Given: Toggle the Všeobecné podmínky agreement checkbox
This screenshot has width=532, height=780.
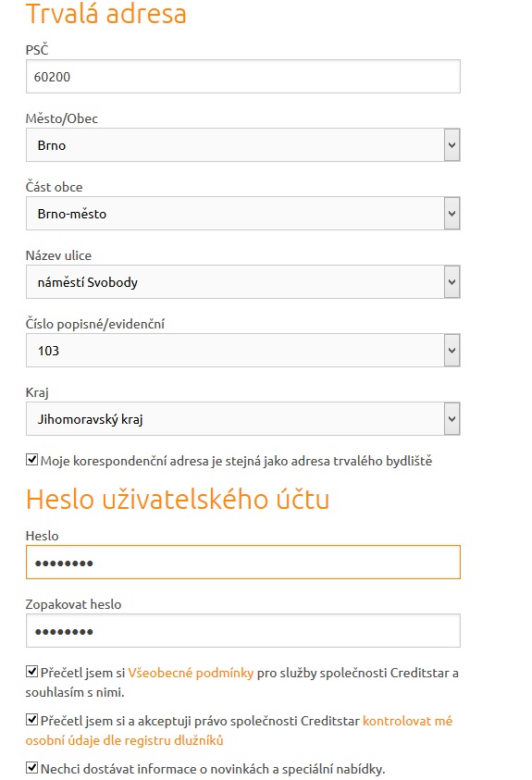Looking at the screenshot, I should 31,672.
